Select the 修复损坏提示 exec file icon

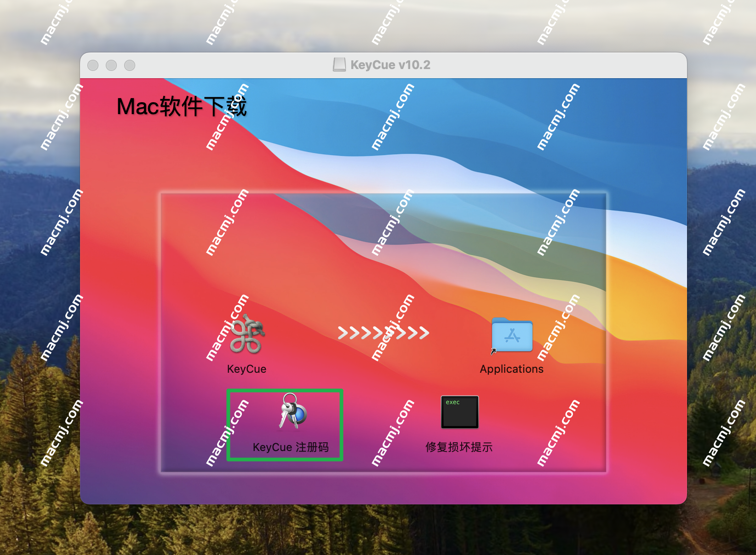click(x=460, y=412)
